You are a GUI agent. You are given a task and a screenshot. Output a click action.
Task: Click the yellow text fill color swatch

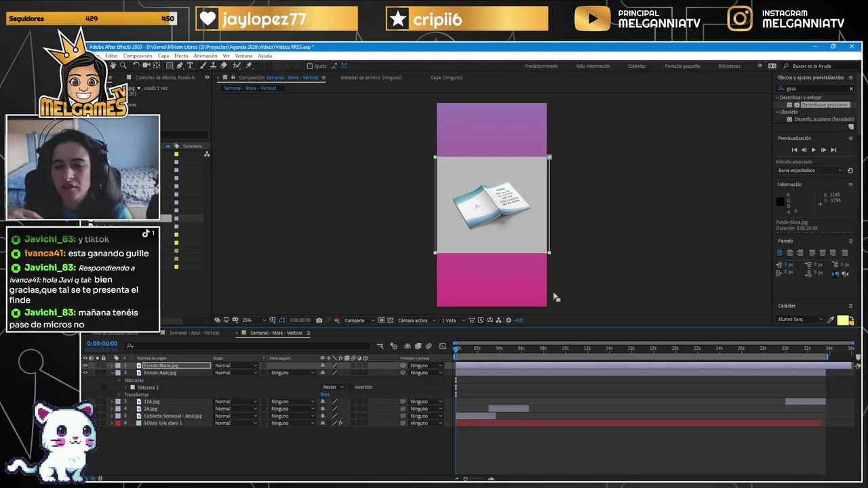click(x=842, y=320)
